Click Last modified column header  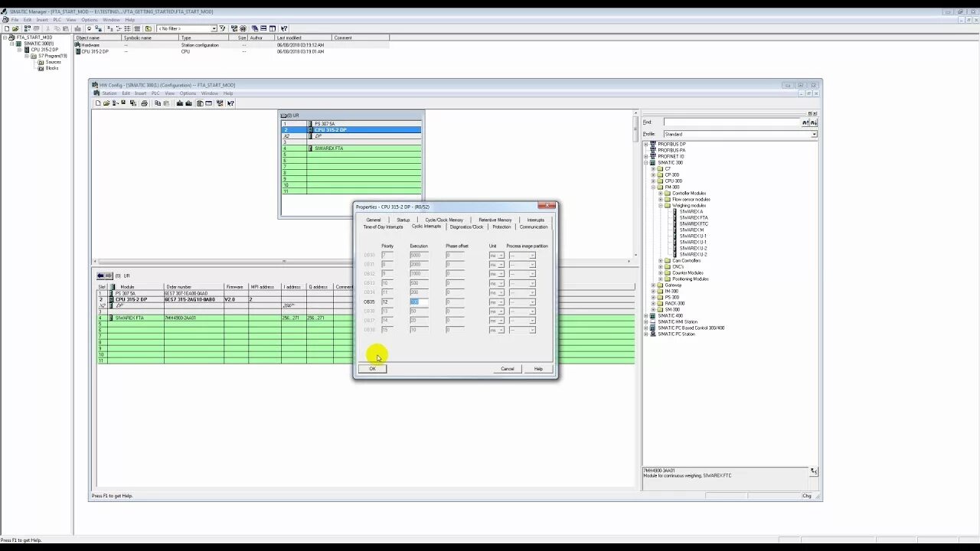tap(303, 37)
